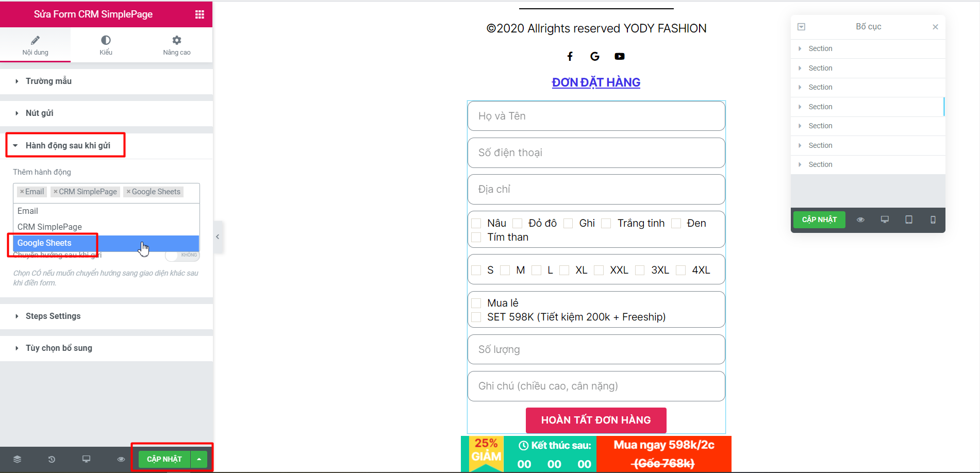Check the Đỏ đô color checkbox
Image resolution: width=980 pixels, height=473 pixels.
pos(518,224)
